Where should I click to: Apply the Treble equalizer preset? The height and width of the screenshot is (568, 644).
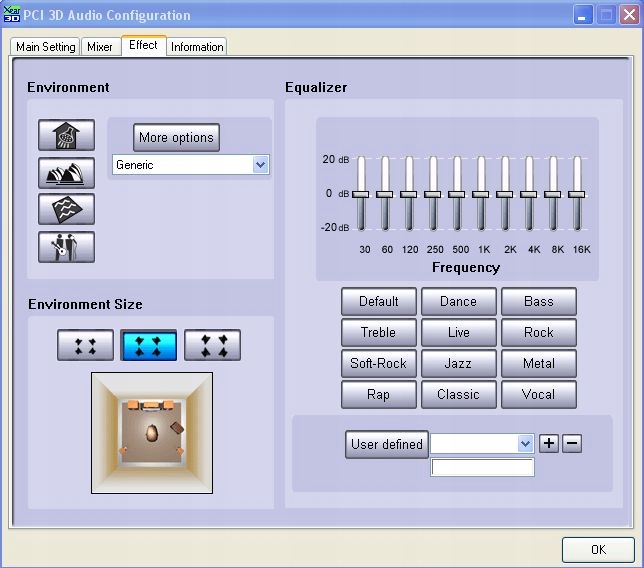379,332
